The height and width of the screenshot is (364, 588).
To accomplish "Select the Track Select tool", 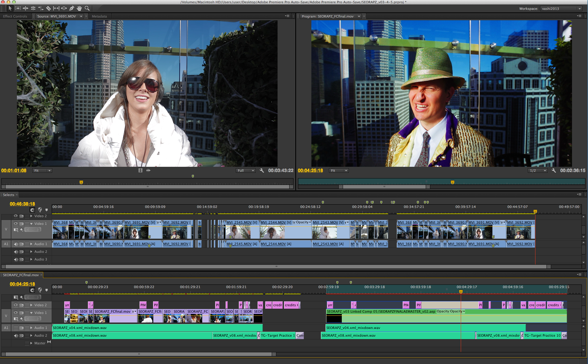I will coord(18,8).
